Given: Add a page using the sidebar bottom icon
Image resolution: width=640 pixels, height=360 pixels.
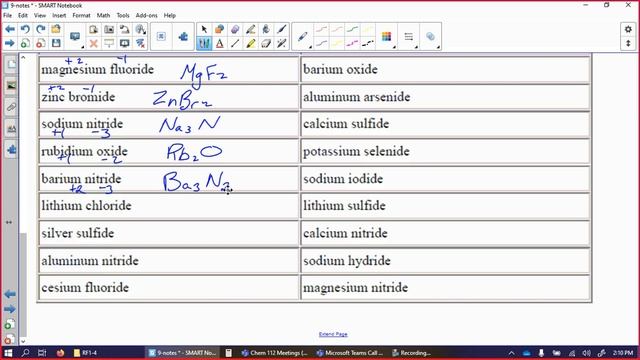Looking at the screenshot, I should point(10,324).
